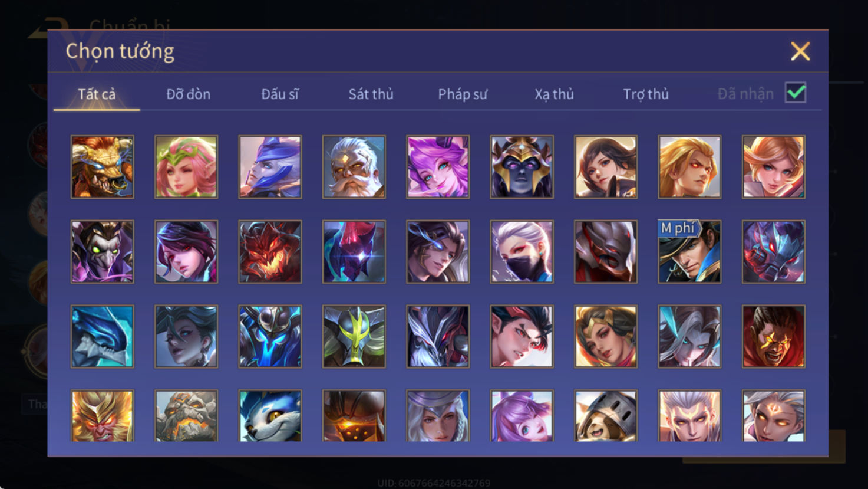Filter heroes by "Pháp sư" tab

point(463,94)
